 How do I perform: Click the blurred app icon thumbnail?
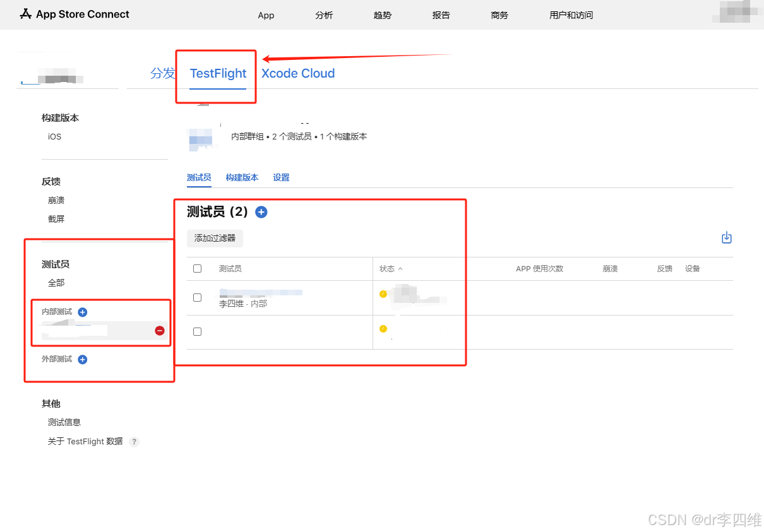pyautogui.click(x=201, y=139)
